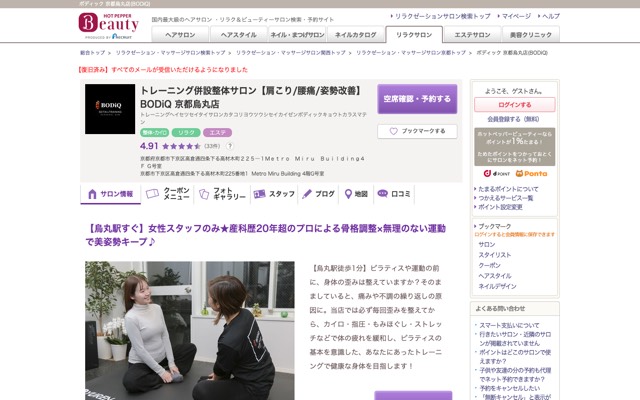The height and width of the screenshot is (400, 640).
Task: Open ポイントはどこのサロンで使えますか FAQ link
Action: click(515, 357)
